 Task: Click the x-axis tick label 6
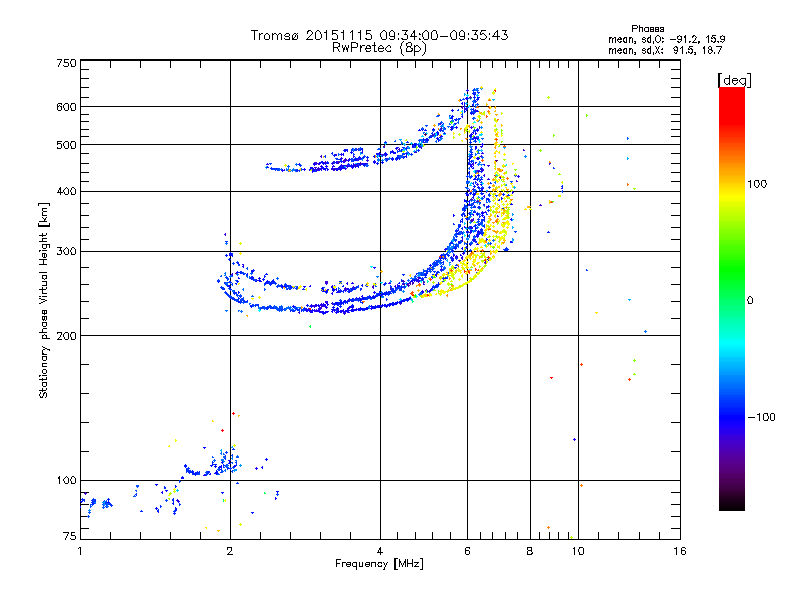[x=467, y=551]
